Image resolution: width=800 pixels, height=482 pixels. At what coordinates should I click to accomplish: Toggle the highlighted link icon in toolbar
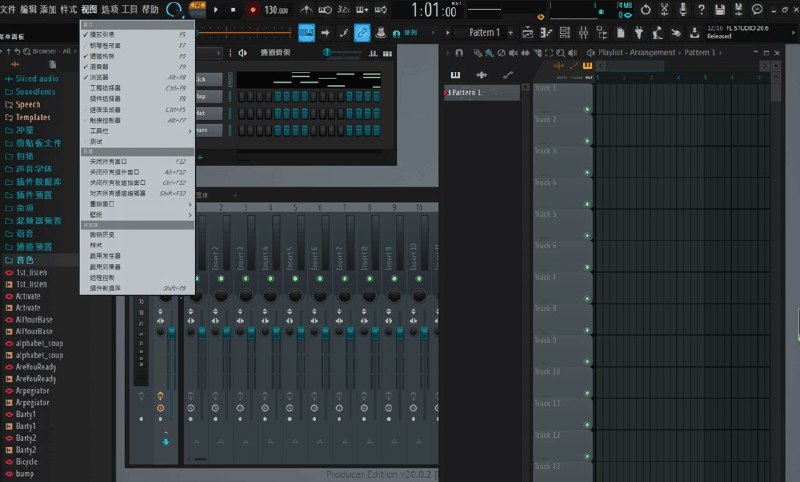point(362,33)
